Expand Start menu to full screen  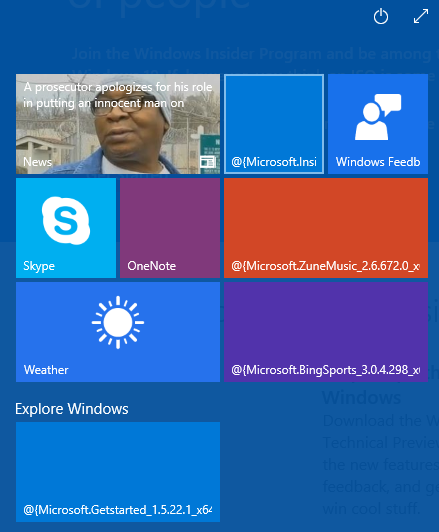421,16
